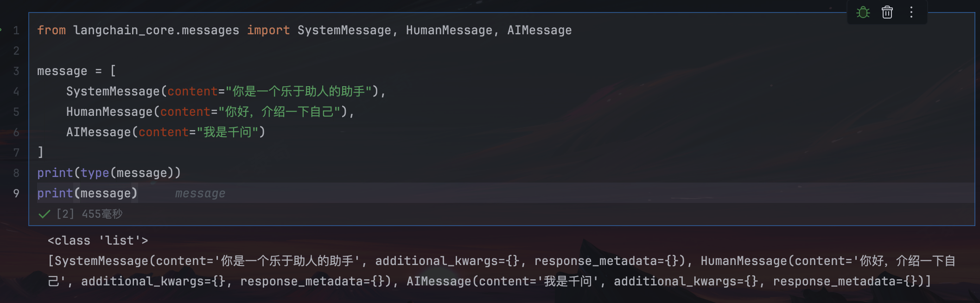
Task: Open the cell's three-dot more options menu
Action: coord(911,12)
